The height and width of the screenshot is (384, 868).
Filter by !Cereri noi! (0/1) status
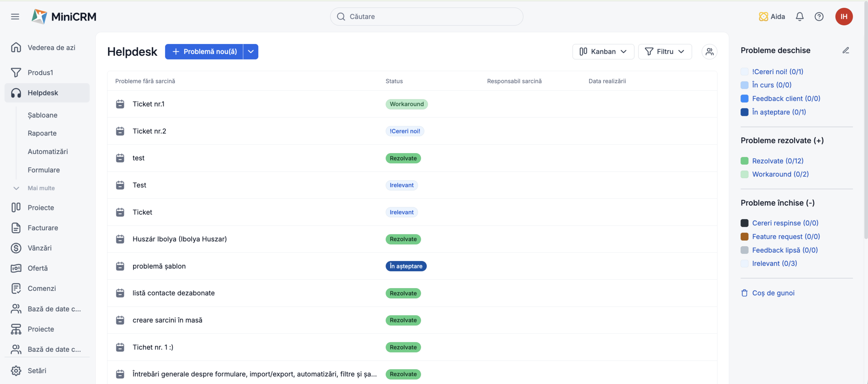tap(777, 71)
